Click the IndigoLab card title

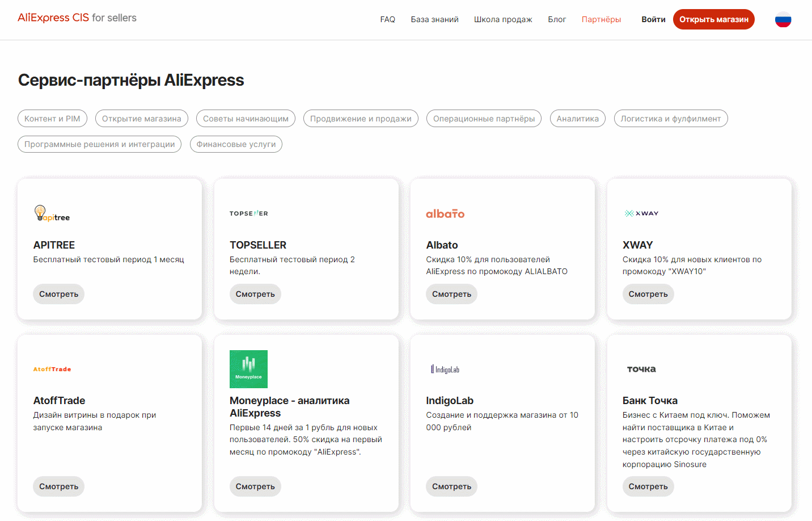pos(450,401)
